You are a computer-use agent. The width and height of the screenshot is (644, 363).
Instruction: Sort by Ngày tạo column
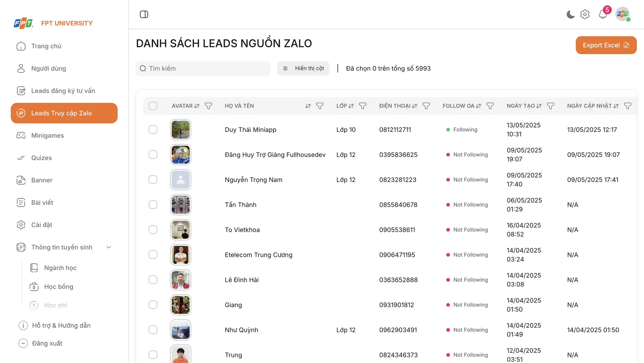539,106
